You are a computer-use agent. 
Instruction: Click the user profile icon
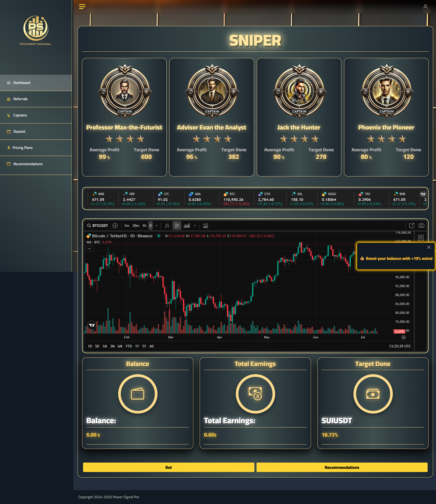(x=425, y=7)
